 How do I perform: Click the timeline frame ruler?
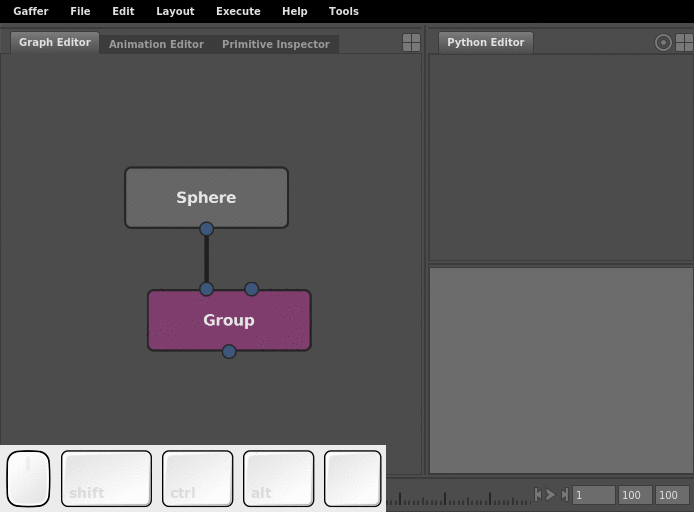(458, 496)
